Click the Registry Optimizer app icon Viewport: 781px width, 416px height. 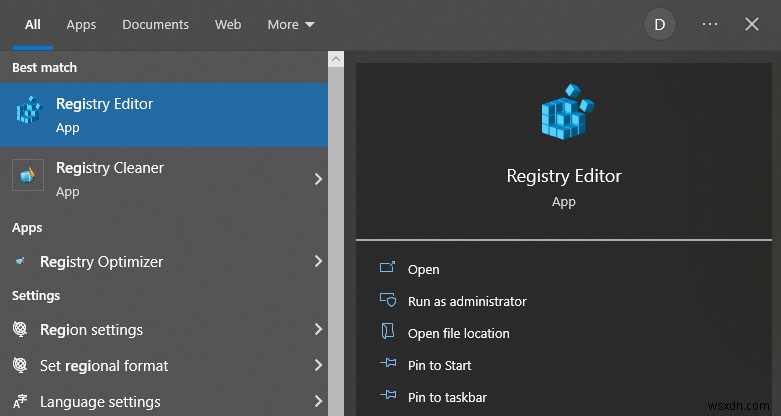tap(20, 262)
